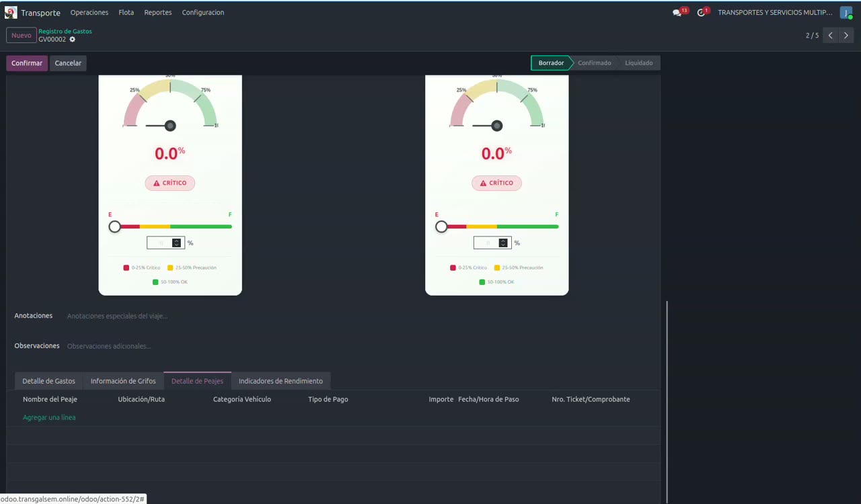The width and height of the screenshot is (861, 504).
Task: Select the Confirmado status stage
Action: click(594, 63)
